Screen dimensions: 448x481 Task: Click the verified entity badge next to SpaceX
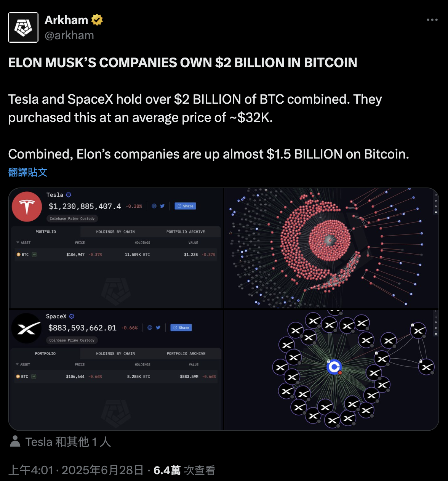[72, 316]
